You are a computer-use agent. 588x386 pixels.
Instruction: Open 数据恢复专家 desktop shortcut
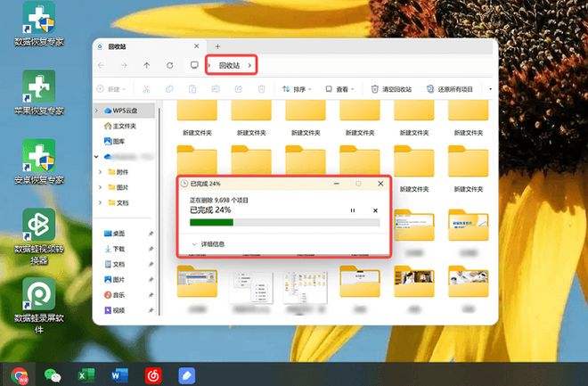39,23
